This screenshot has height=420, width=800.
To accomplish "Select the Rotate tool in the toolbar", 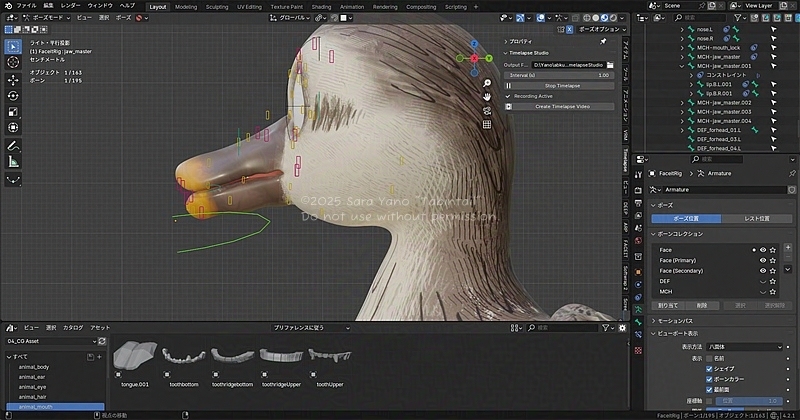I will [14, 95].
